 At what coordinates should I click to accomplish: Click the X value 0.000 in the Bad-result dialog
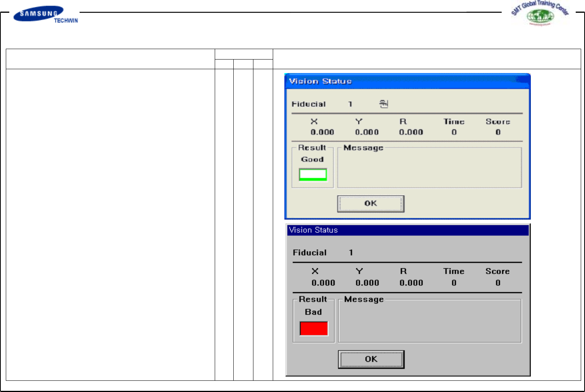[x=323, y=283]
